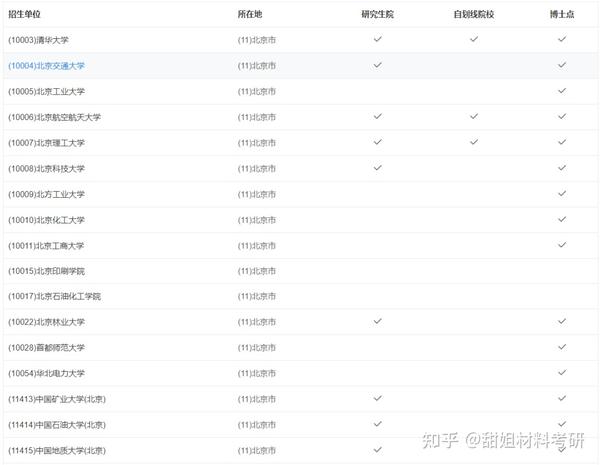
Task: Select the (10028)首都师范大学 row
Action: tap(300, 348)
